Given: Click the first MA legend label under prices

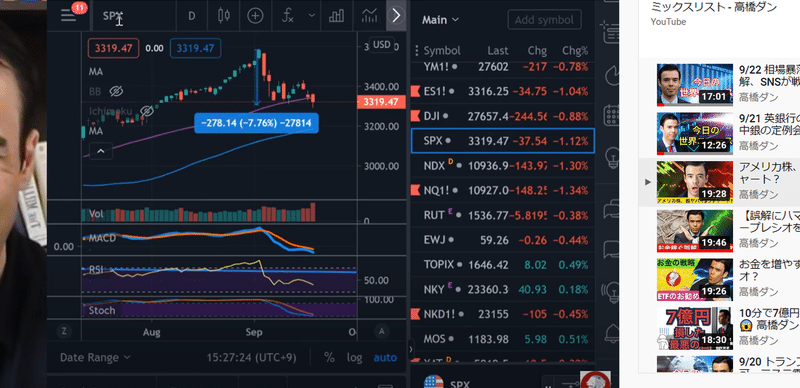Looking at the screenshot, I should [96, 72].
